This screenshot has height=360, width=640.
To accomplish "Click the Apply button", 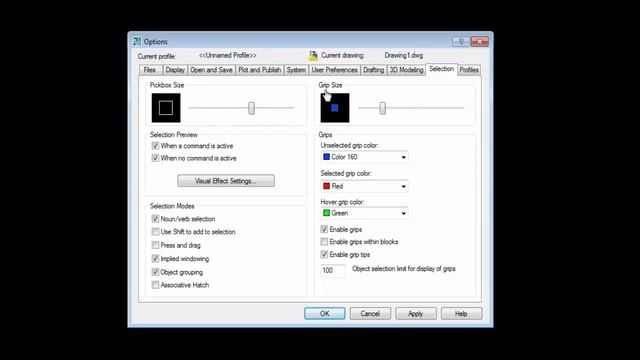I will [416, 313].
